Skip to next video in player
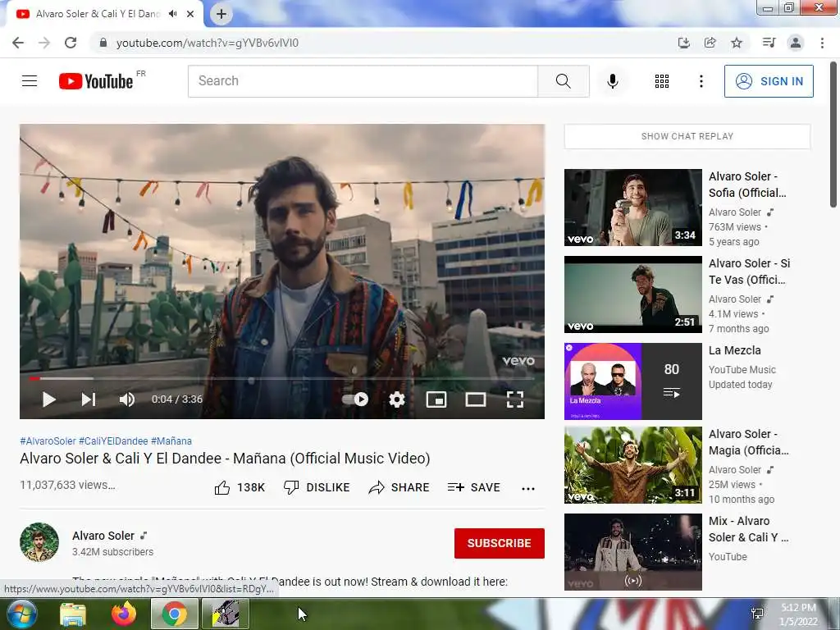The width and height of the screenshot is (840, 630). click(89, 399)
